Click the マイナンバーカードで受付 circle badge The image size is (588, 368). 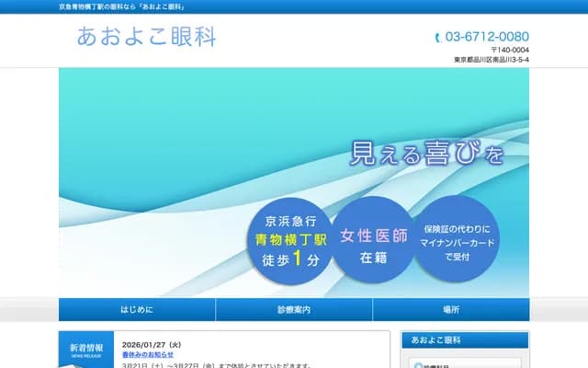(458, 239)
